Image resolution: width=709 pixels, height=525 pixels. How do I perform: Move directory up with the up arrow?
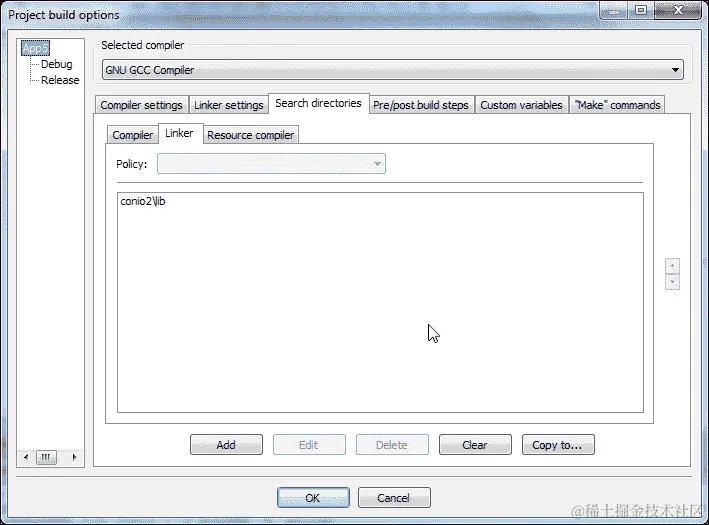coord(672,266)
